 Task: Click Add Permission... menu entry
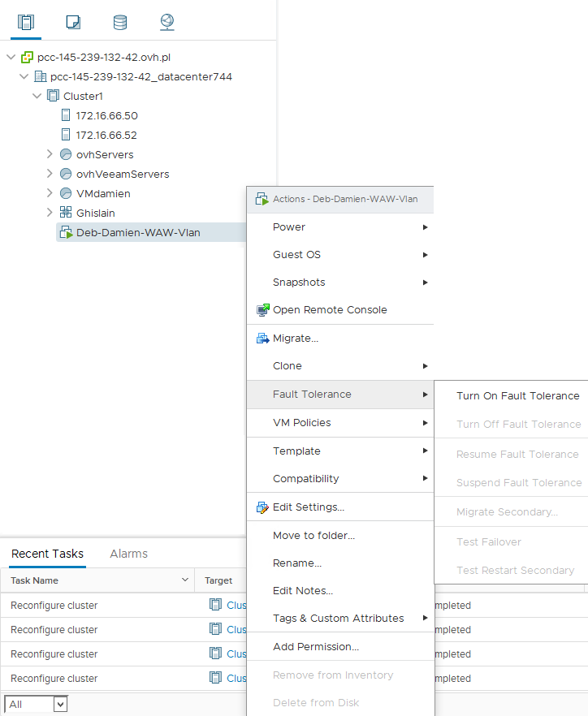[316, 647]
